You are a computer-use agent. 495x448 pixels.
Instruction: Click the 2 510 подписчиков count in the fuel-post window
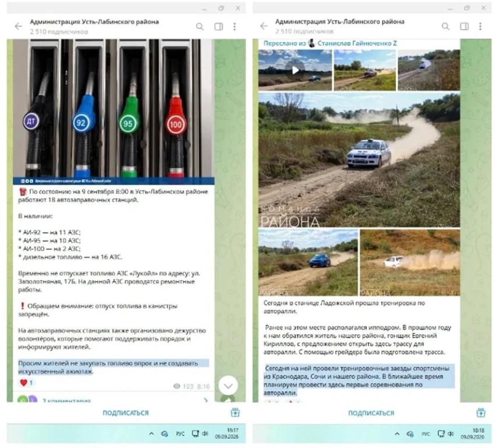tap(59, 32)
